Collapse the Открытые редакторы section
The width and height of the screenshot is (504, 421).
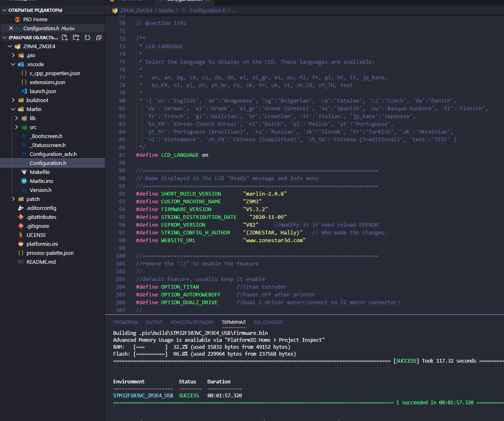(x=35, y=10)
